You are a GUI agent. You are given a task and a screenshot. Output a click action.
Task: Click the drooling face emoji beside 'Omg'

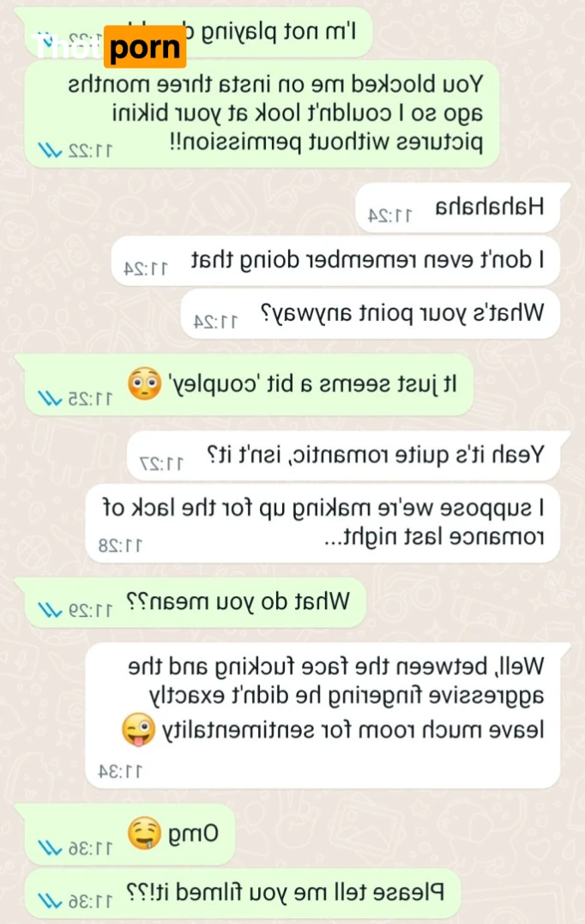point(144,833)
